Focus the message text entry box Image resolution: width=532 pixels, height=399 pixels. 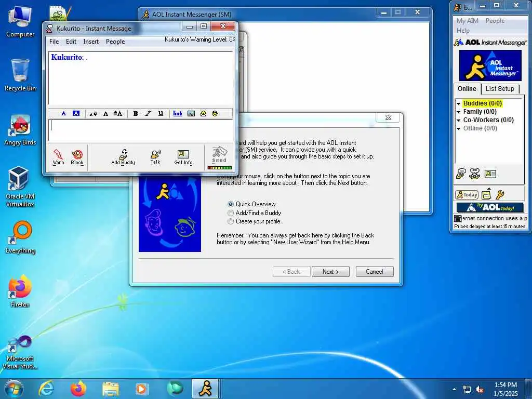point(140,130)
